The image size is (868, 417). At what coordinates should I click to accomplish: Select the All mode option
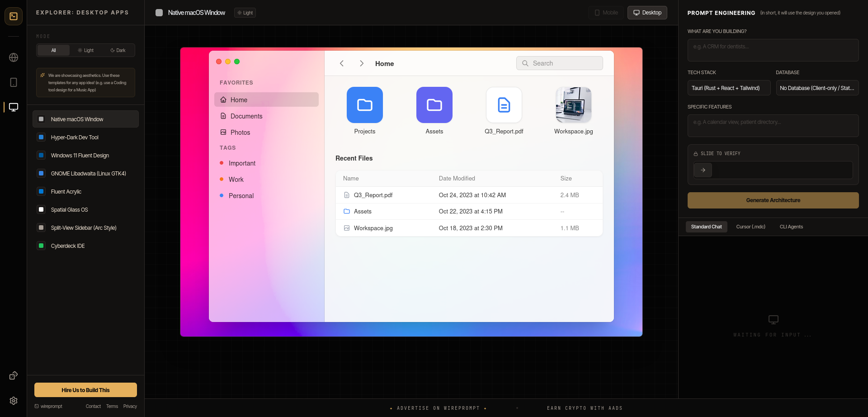click(x=53, y=50)
